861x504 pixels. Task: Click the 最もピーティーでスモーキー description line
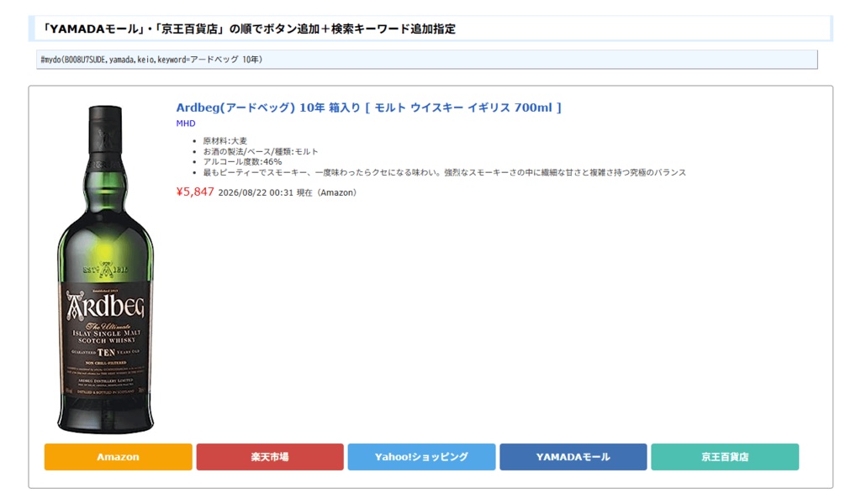[x=444, y=172]
